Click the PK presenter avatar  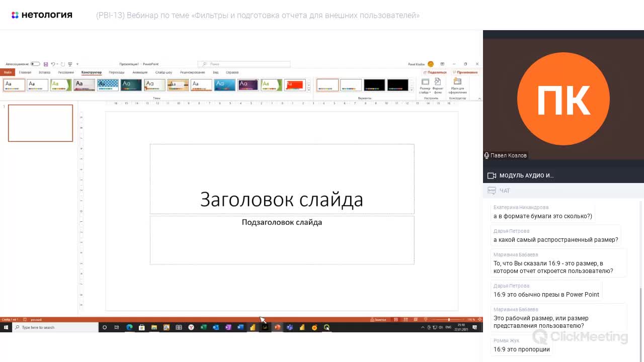563,99
